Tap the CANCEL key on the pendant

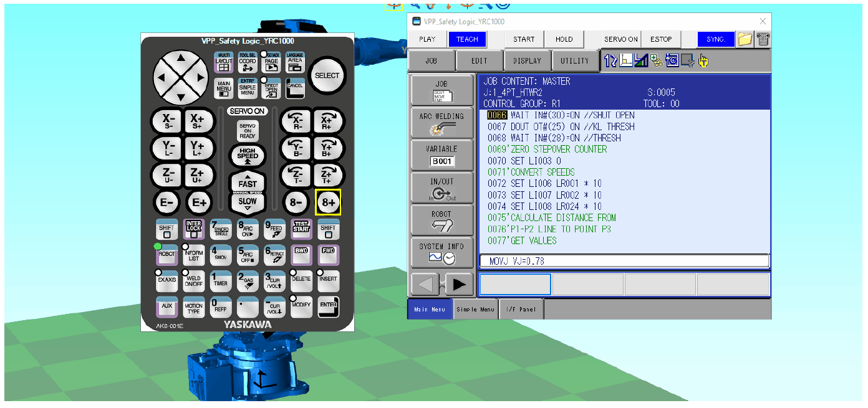pyautogui.click(x=295, y=88)
